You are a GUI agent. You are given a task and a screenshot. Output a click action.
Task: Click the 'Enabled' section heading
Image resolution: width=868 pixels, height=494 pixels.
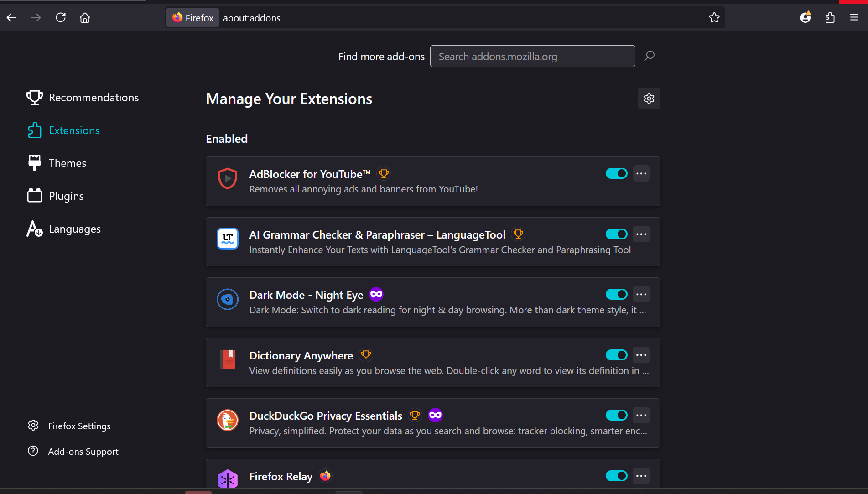pos(227,139)
